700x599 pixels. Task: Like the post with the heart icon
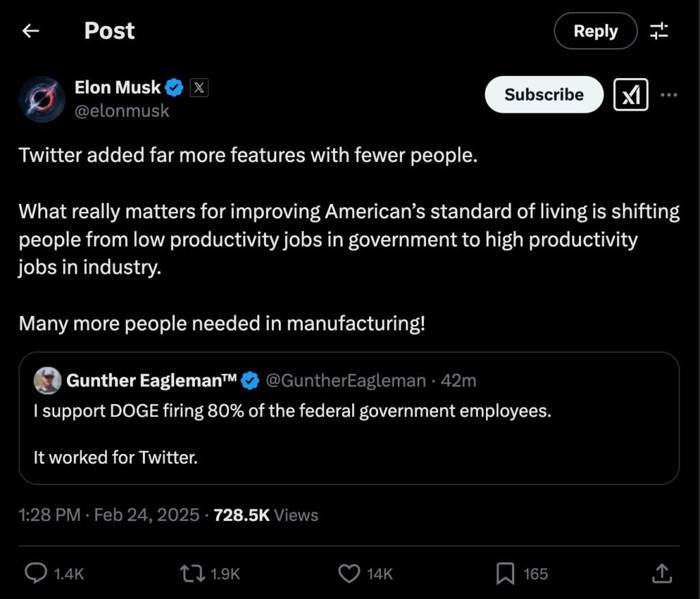click(x=350, y=574)
